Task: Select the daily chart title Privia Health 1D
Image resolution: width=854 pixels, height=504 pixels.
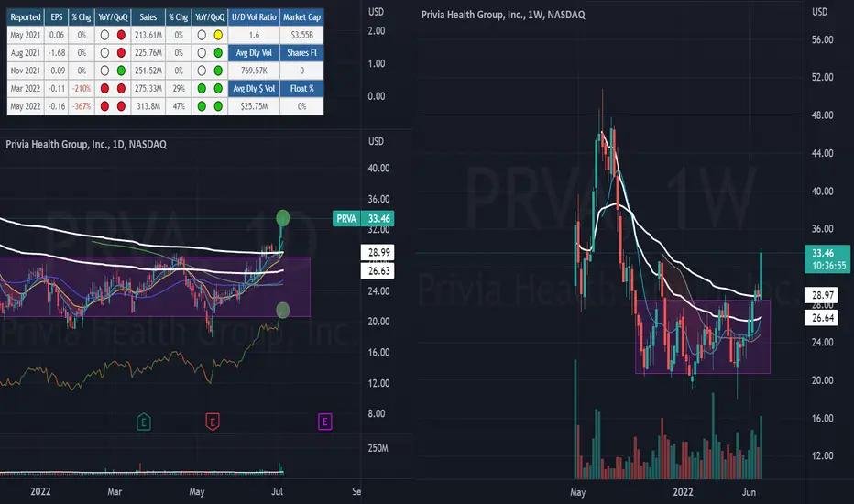Action: pyautogui.click(x=86, y=145)
